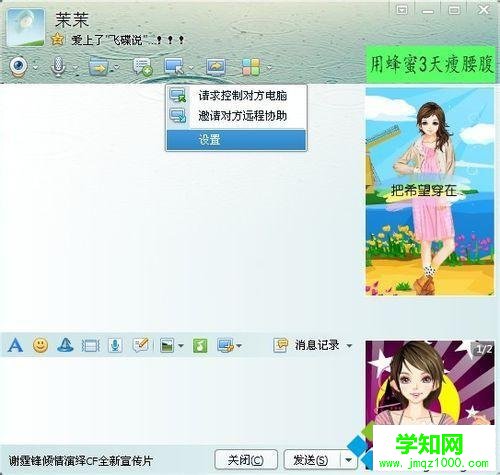Click the screen share monitor icon
This screenshot has width=500, height=475.
pos(216,66)
